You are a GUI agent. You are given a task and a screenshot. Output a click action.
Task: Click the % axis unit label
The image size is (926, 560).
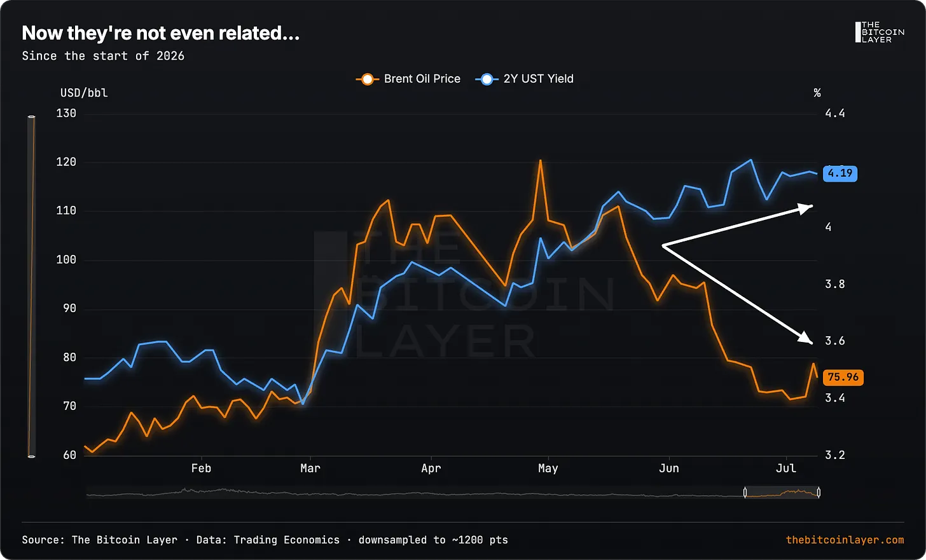tap(817, 93)
